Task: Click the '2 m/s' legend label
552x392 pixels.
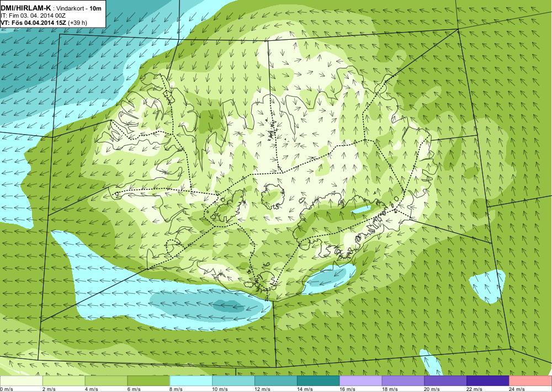Action: pyautogui.click(x=49, y=389)
